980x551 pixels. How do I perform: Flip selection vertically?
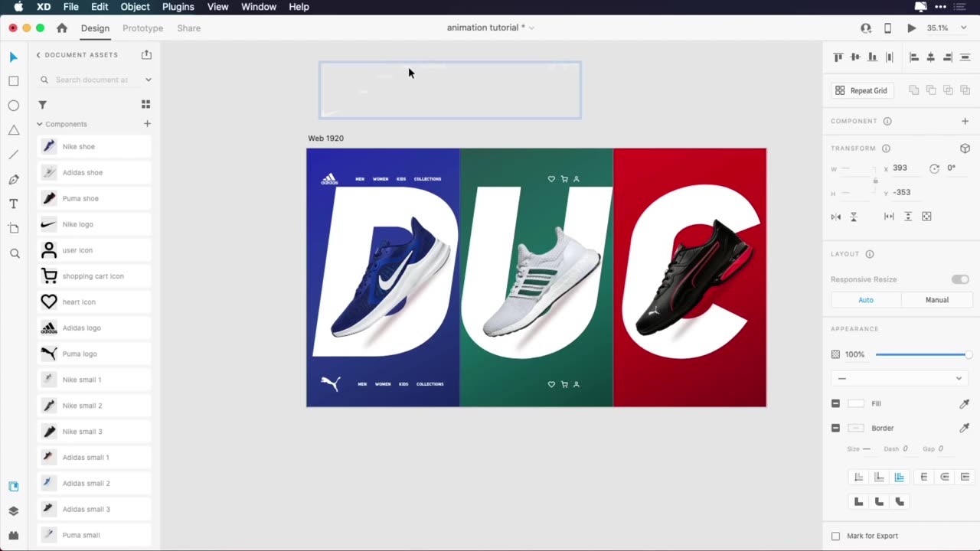(854, 217)
